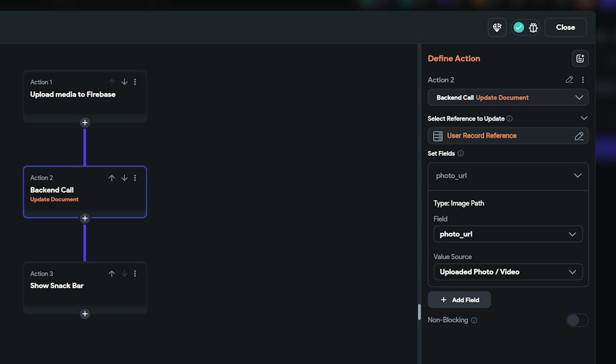
Task: Click plus button below Upload media action
Action: (x=85, y=123)
